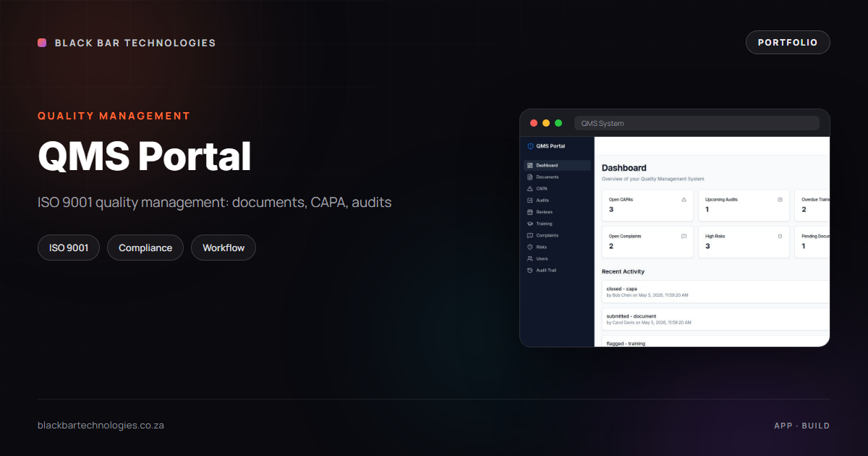Click the Dashboard grid icon in sidebar

coord(530,166)
